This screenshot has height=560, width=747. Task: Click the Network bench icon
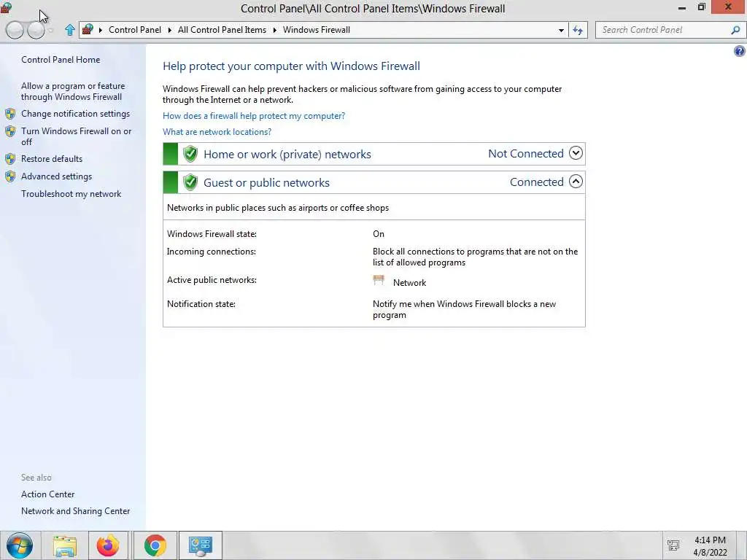379,281
